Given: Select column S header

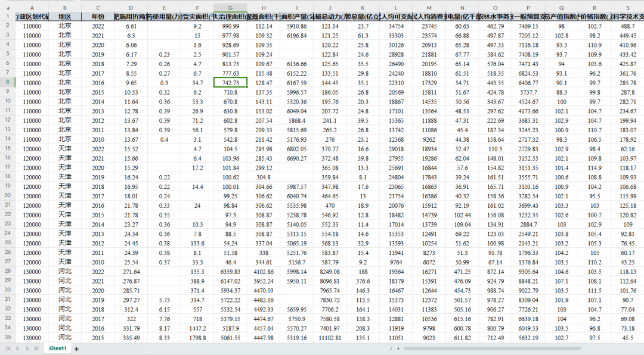Looking at the screenshot, I should [627, 7].
